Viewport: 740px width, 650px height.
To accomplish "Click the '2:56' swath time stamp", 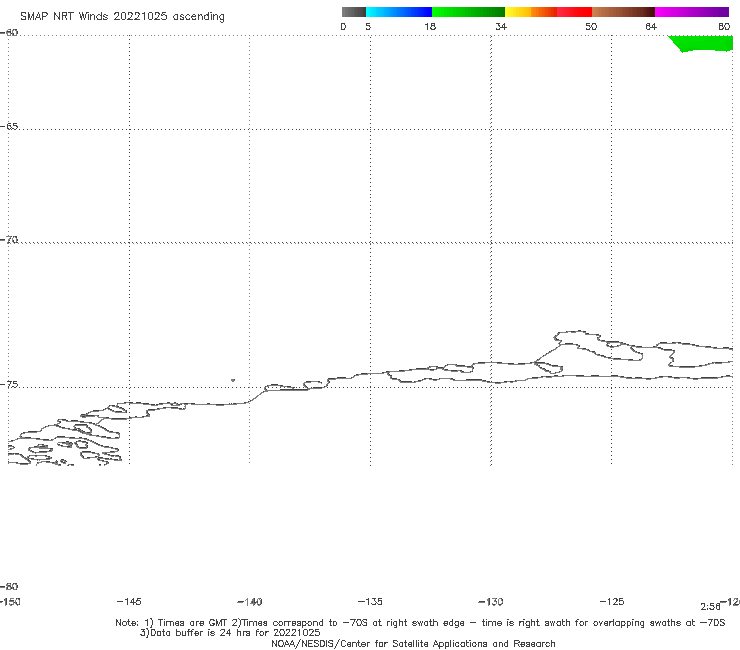I will click(x=710, y=607).
